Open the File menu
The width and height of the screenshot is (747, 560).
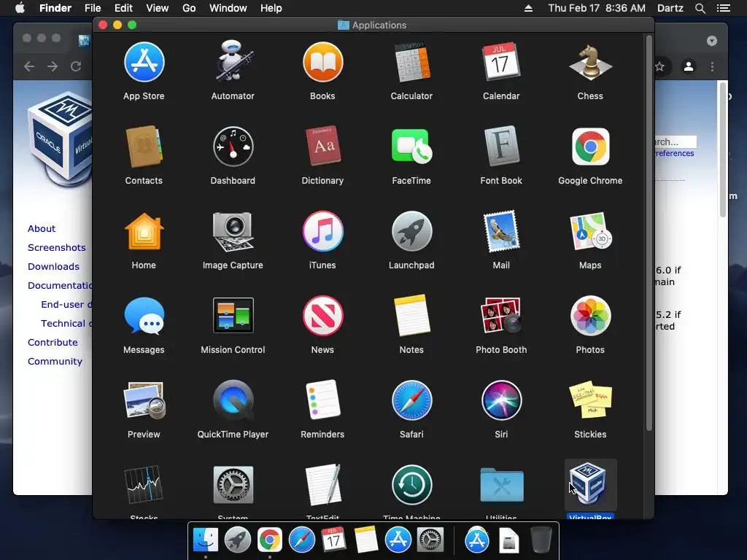(x=93, y=8)
